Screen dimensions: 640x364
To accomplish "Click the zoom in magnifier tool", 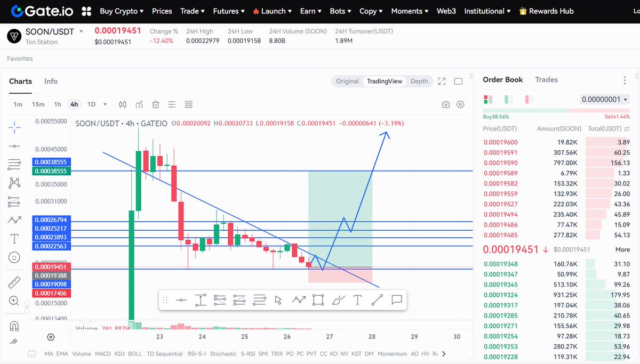I will [14, 301].
